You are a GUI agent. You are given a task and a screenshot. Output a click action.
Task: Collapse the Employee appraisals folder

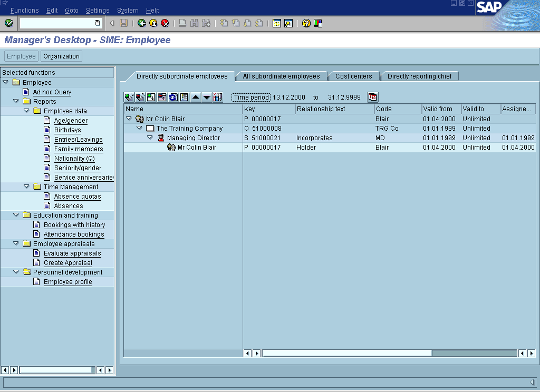pos(16,243)
